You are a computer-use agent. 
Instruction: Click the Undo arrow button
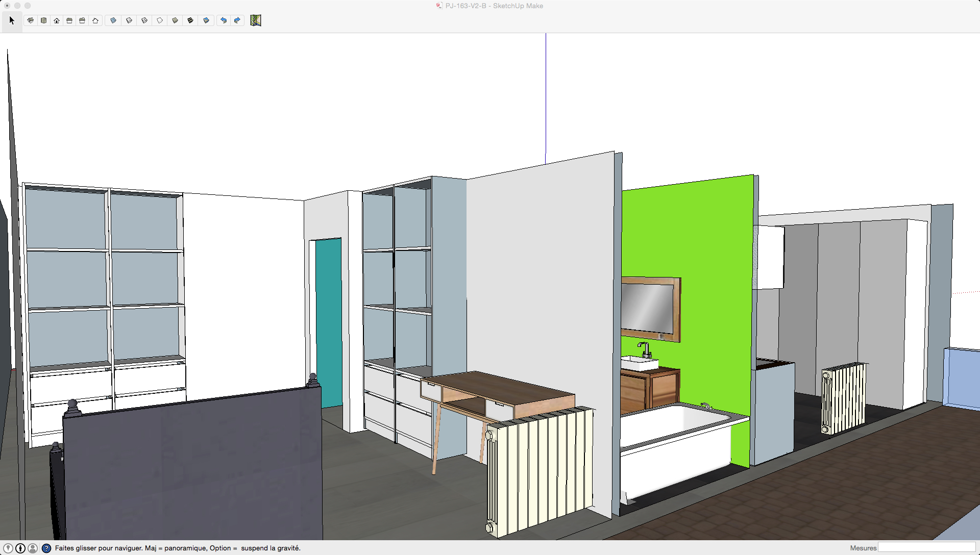(224, 20)
